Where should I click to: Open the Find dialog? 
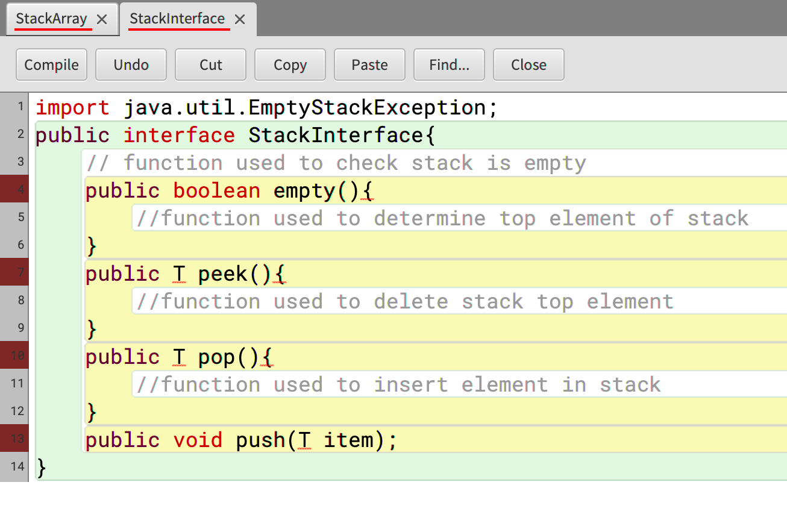(449, 64)
